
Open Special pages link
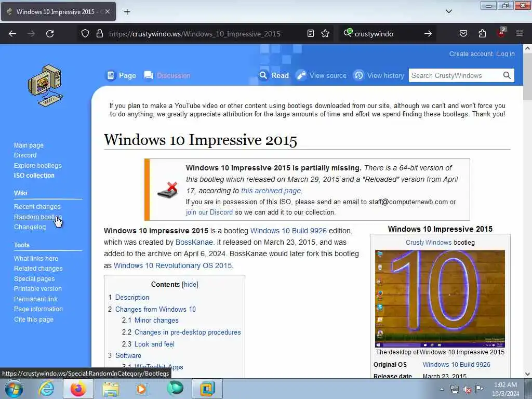pos(34,278)
